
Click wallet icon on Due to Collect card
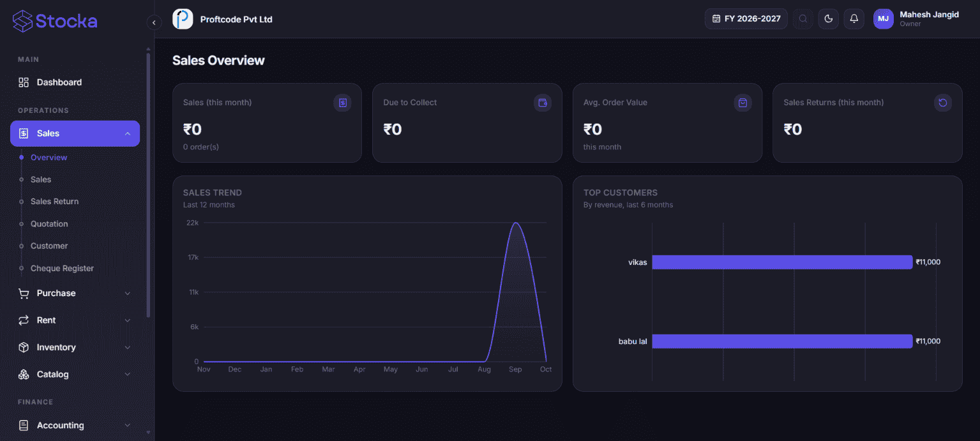543,103
